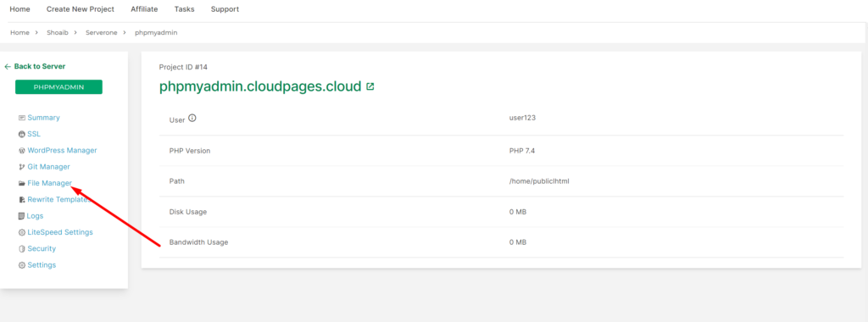Click the Git Manager branch icon

tap(21, 167)
